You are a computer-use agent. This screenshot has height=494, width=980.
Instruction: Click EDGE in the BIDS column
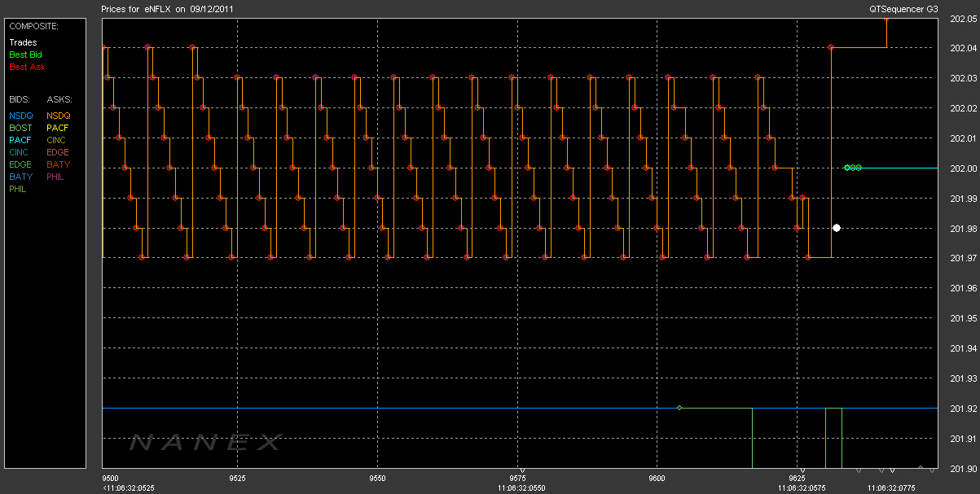[20, 164]
